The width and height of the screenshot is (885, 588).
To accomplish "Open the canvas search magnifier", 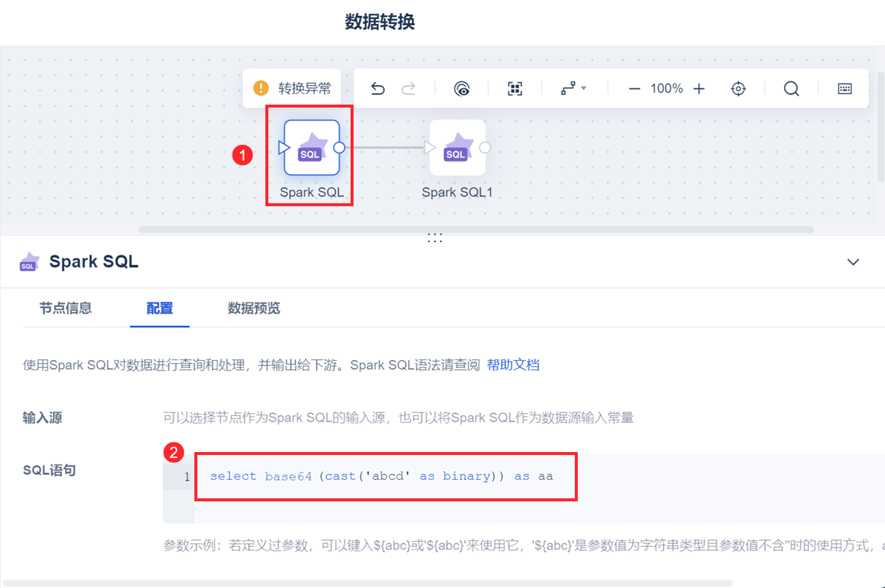I will (x=792, y=89).
